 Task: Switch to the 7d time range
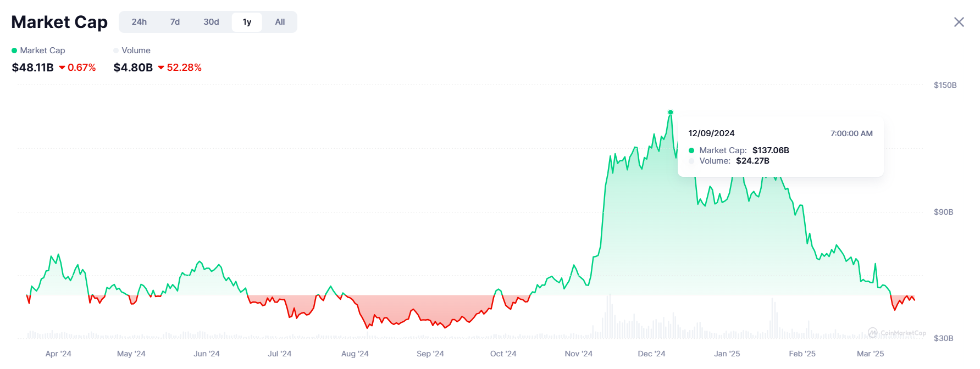[x=175, y=22]
